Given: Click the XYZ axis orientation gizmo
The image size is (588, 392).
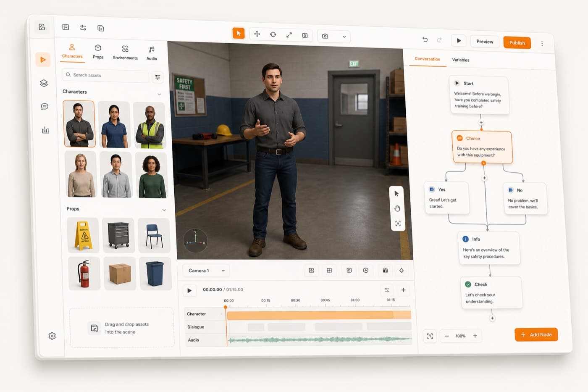Looking at the screenshot, I should (x=195, y=241).
